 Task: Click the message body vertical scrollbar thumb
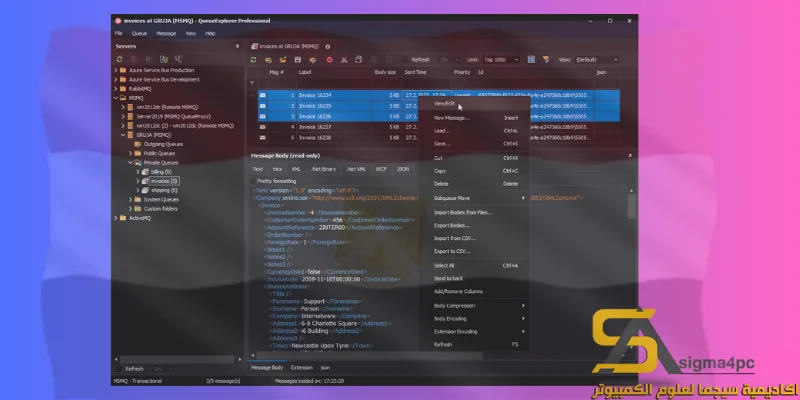pos(631,205)
